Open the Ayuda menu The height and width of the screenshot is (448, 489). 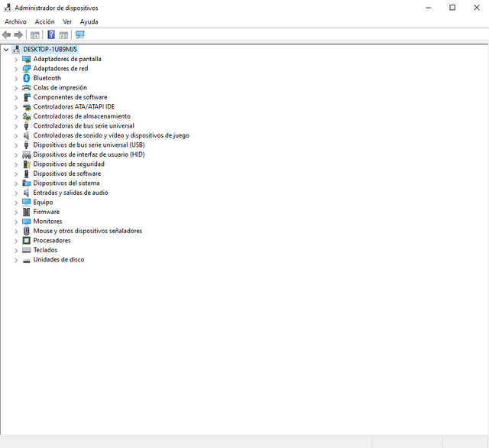(x=89, y=21)
